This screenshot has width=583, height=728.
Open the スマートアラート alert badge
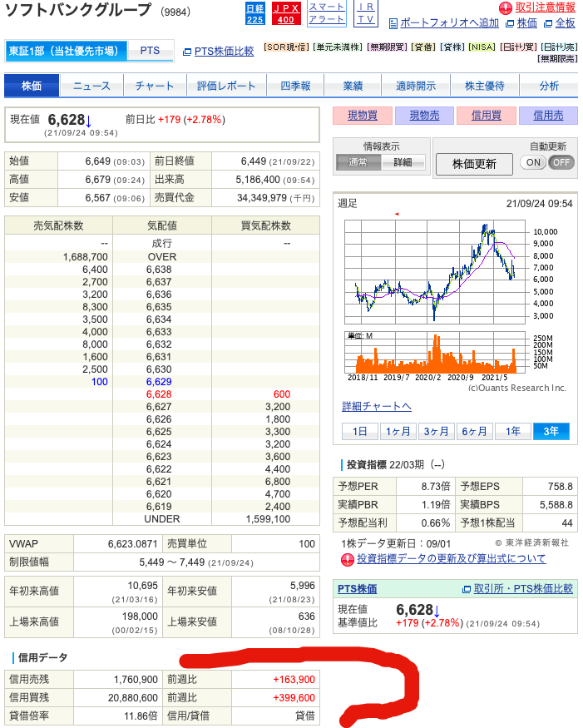click(327, 13)
